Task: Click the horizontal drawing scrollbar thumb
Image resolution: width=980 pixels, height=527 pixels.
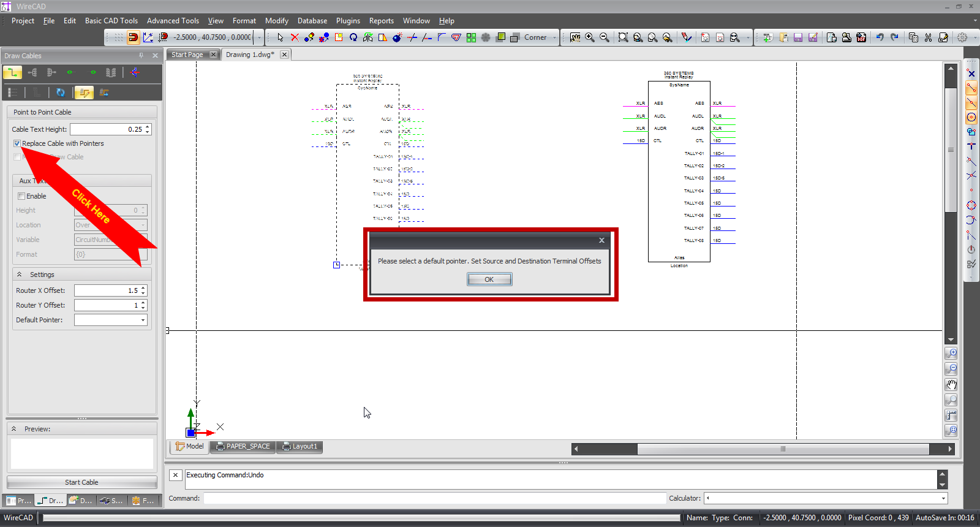Action: coord(783,449)
